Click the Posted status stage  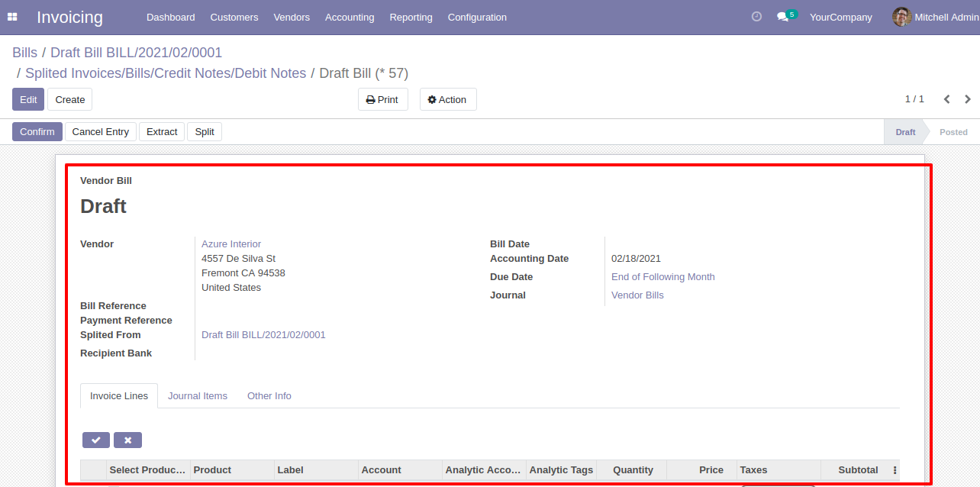coord(953,131)
